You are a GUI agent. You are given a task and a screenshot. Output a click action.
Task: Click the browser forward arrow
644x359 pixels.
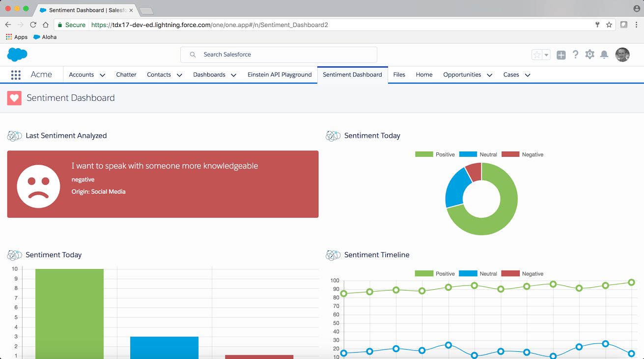tap(21, 25)
